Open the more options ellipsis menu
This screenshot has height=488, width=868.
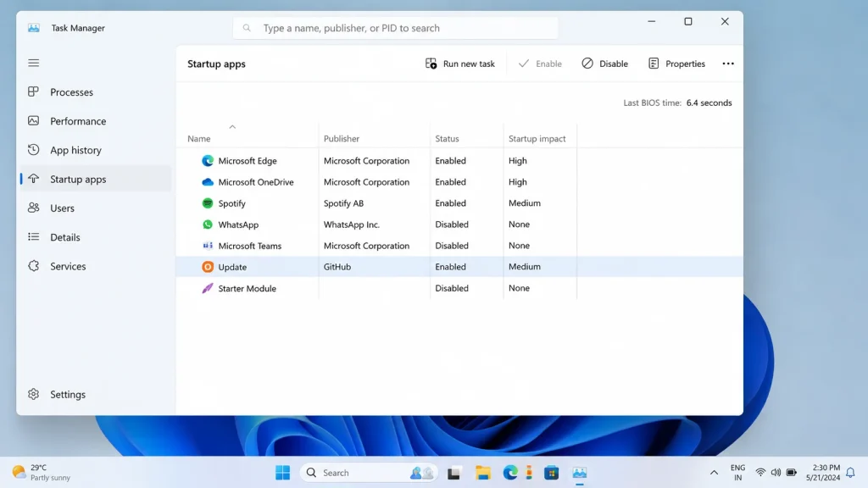point(728,64)
